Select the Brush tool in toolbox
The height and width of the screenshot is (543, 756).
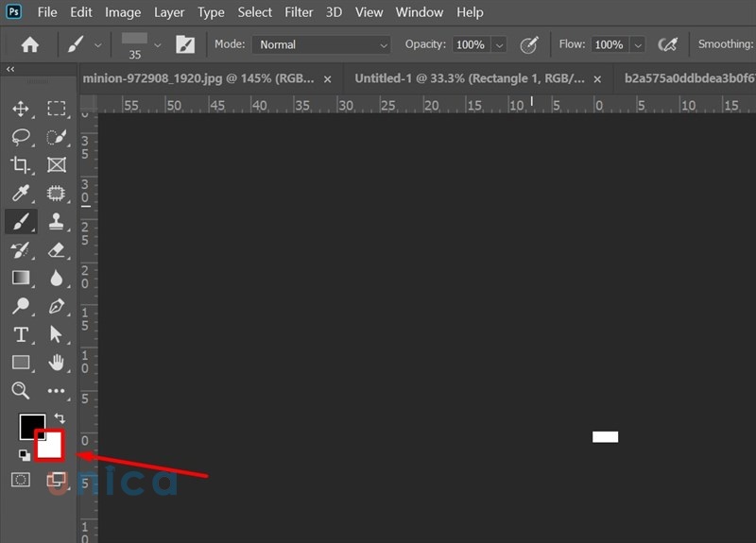21,222
